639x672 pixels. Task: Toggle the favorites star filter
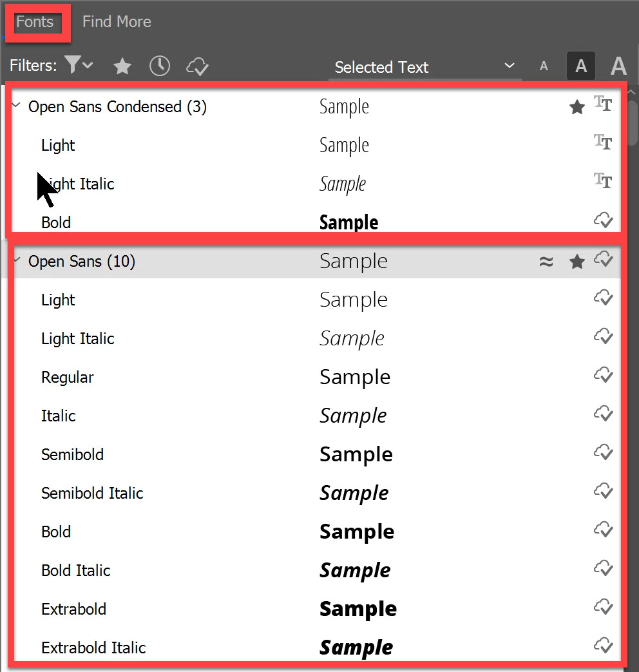tap(122, 66)
